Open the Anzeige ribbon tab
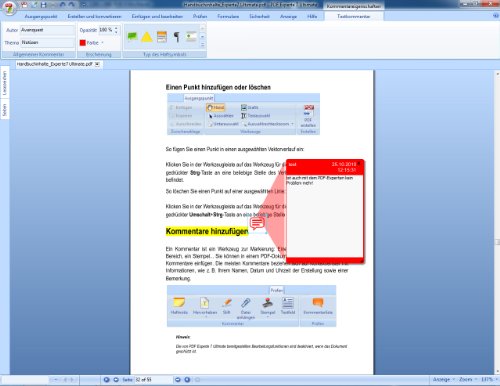The image size is (500, 386). pos(288,16)
